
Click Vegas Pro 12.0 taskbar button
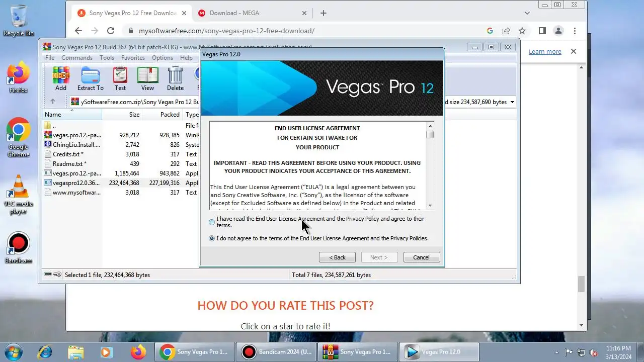439,352
